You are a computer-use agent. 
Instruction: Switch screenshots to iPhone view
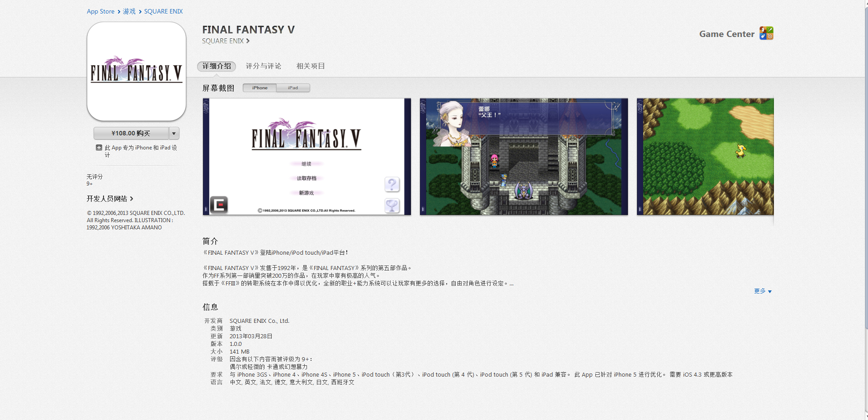click(x=259, y=88)
